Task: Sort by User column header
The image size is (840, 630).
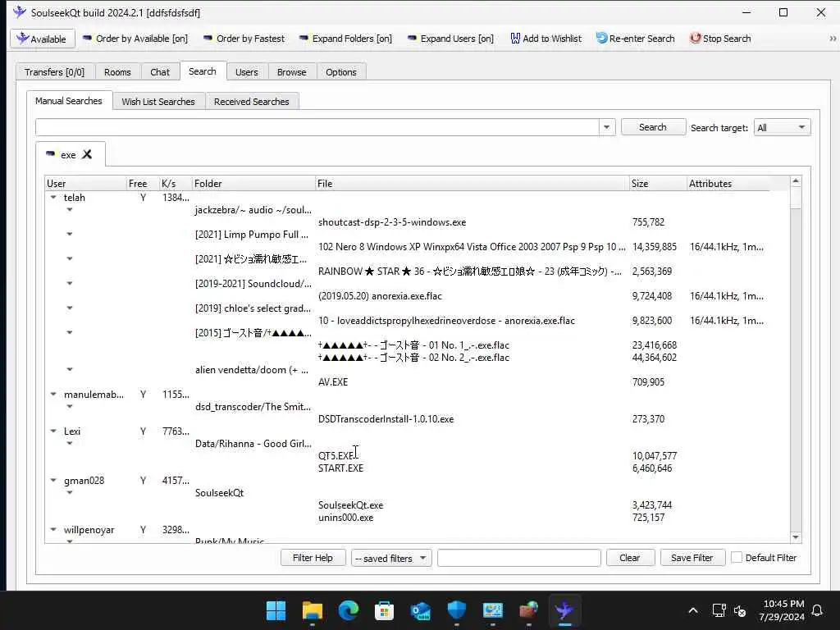Action: (x=85, y=183)
